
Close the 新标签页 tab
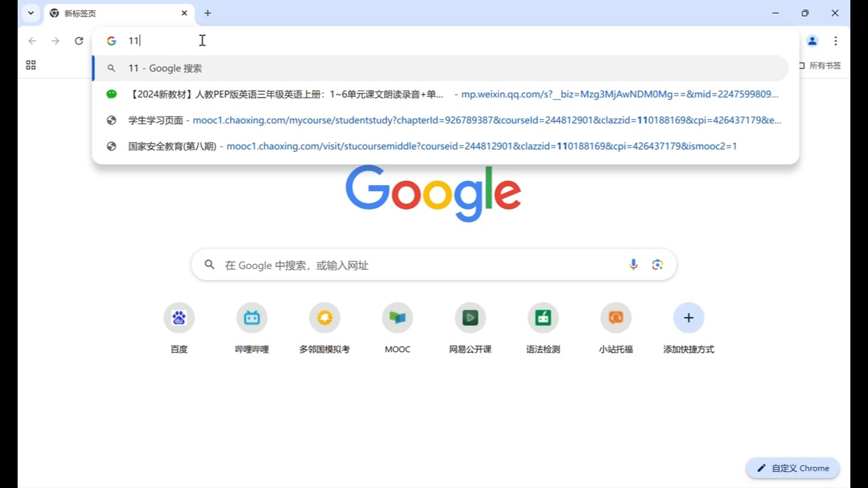point(184,13)
